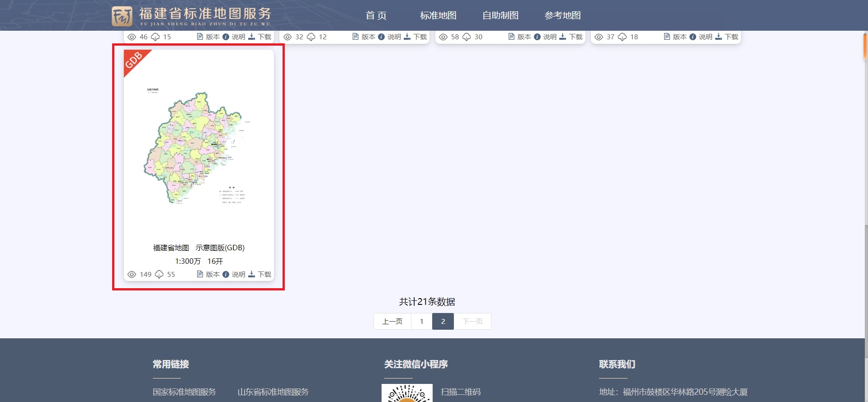Show 说明 info for the 福建省地图 GDB card
Screen dimensions: 868x402
234,275
